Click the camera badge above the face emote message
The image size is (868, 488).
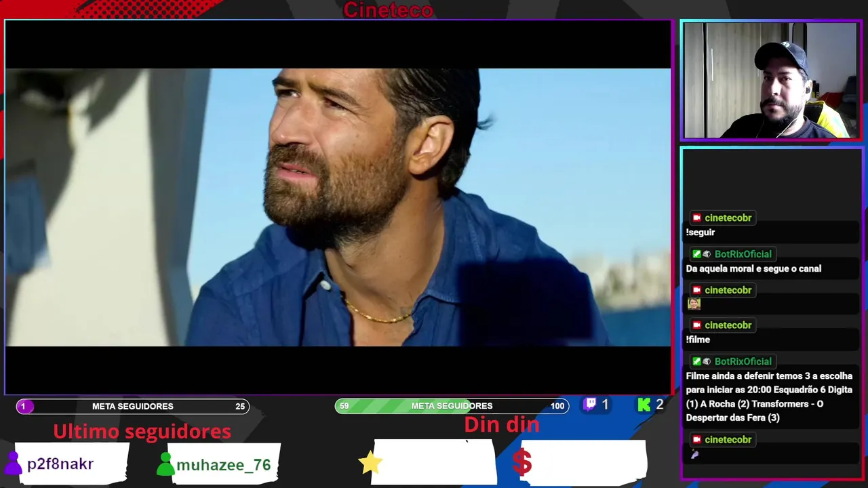point(696,290)
